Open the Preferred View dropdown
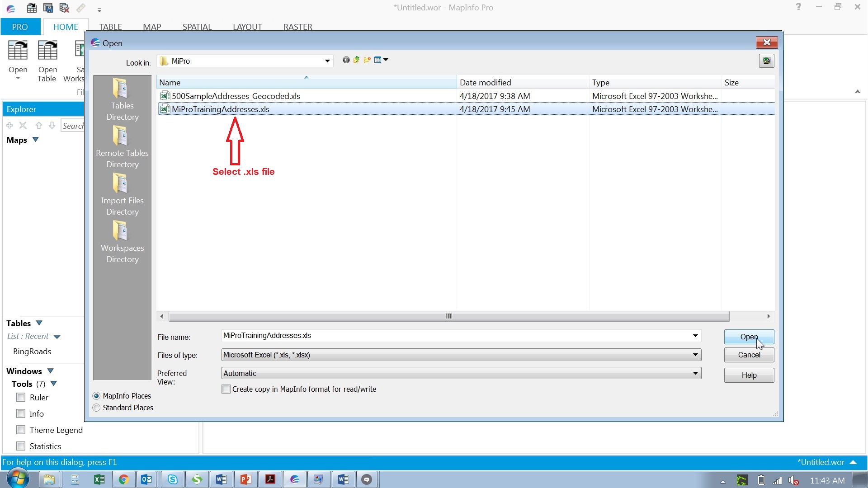Viewport: 868px width, 488px height. [x=695, y=374]
